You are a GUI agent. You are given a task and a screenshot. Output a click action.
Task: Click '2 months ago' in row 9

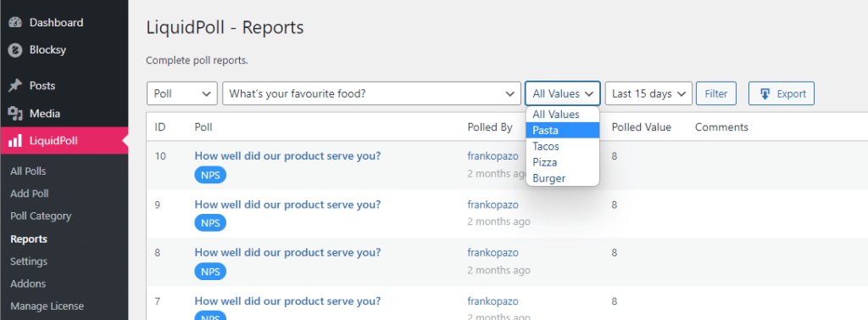click(498, 222)
